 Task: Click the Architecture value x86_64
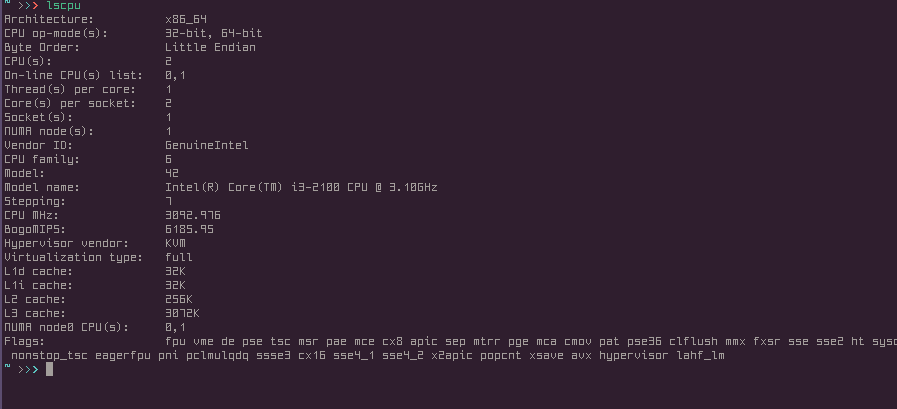(186, 19)
